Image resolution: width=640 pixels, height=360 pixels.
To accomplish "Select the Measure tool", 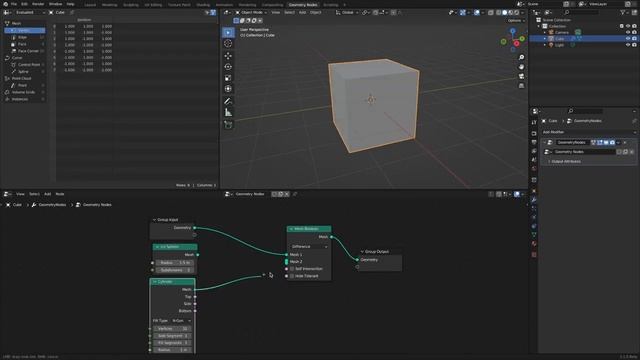I will [228, 112].
